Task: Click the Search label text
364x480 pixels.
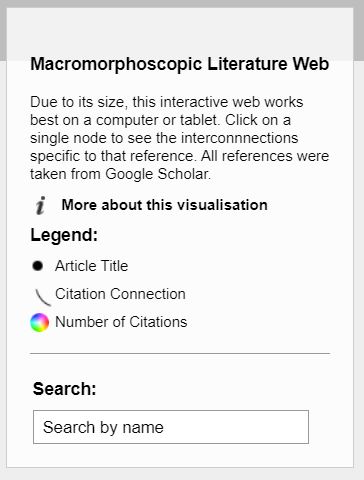Action: coord(64,389)
